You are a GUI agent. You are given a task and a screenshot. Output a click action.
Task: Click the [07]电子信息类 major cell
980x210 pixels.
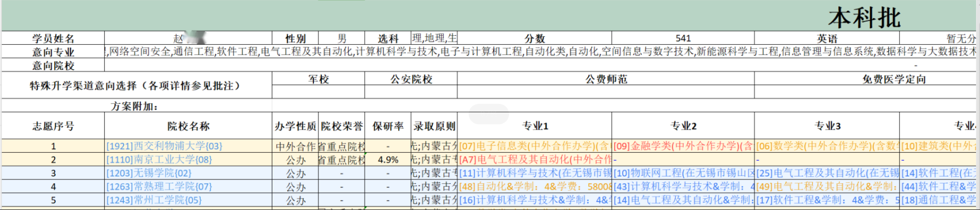click(x=535, y=146)
